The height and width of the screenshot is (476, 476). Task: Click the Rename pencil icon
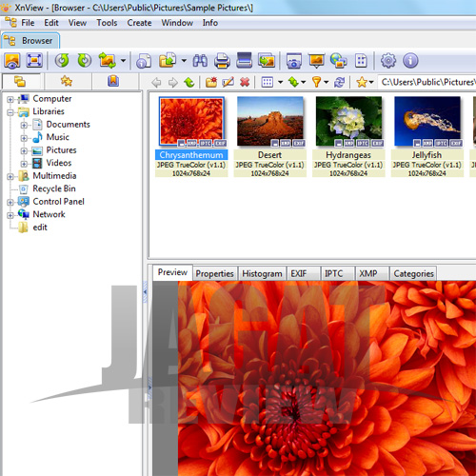[x=228, y=82]
